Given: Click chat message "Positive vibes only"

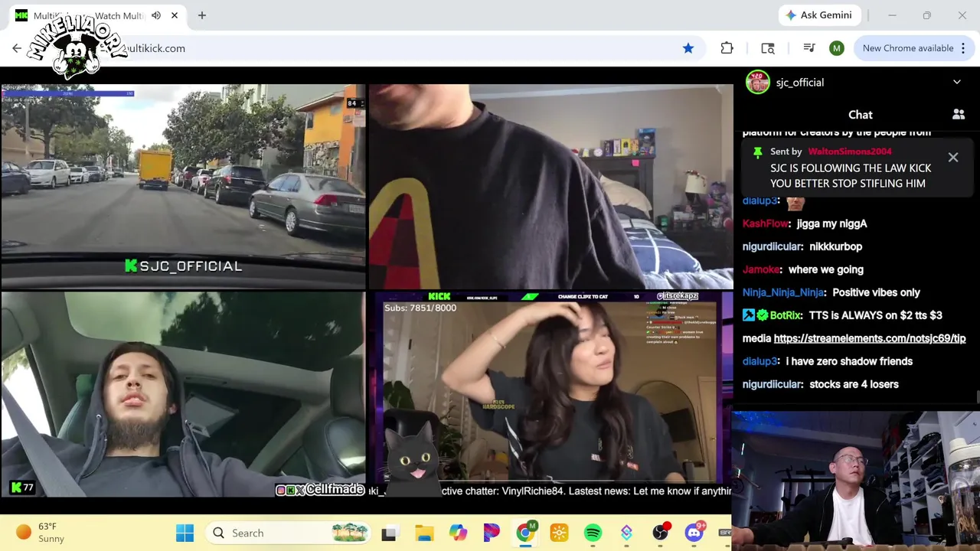Looking at the screenshot, I should click(x=876, y=292).
